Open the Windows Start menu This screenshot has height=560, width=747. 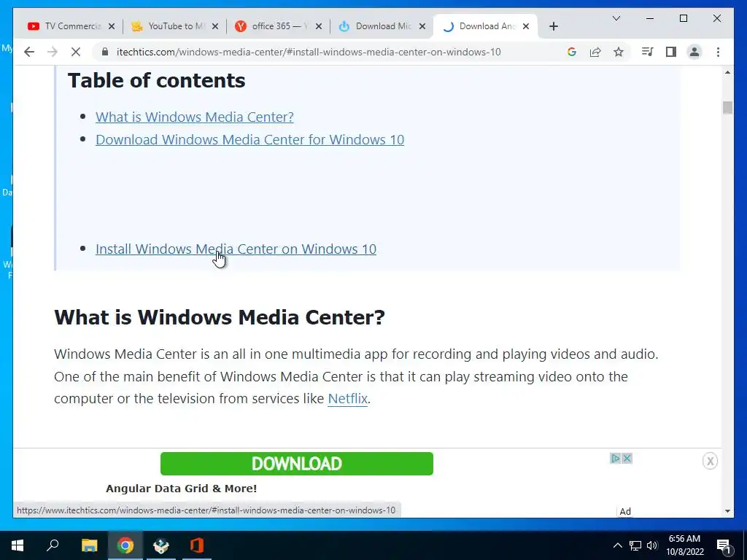pyautogui.click(x=18, y=545)
